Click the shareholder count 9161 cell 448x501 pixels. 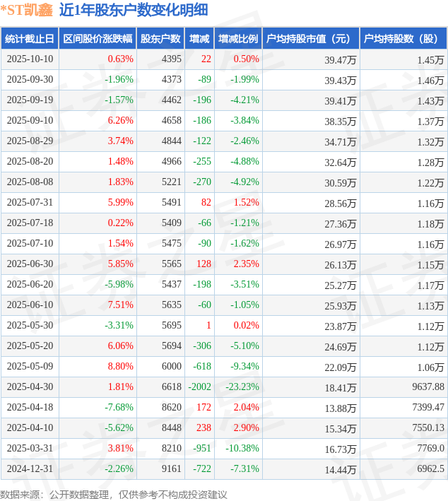click(171, 469)
